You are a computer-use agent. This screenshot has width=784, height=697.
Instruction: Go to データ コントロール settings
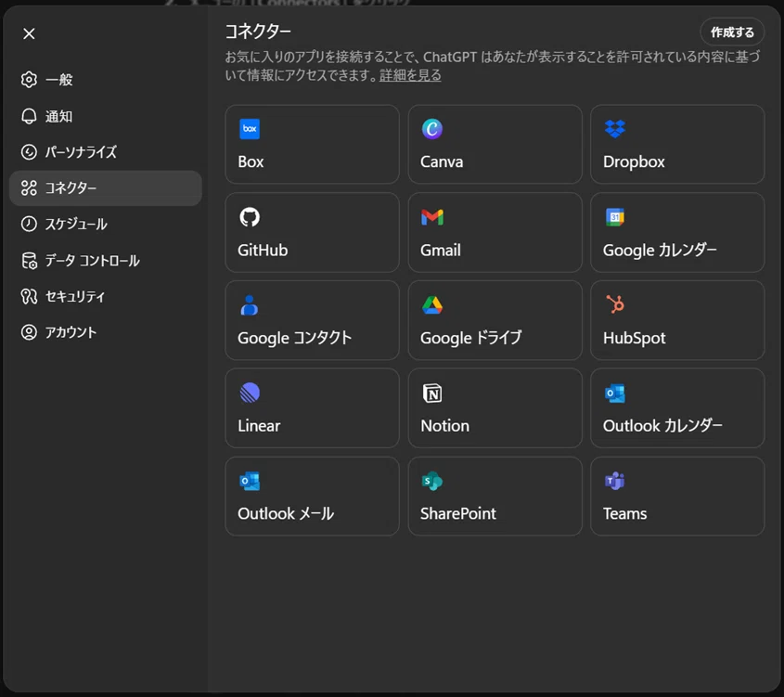[106, 261]
